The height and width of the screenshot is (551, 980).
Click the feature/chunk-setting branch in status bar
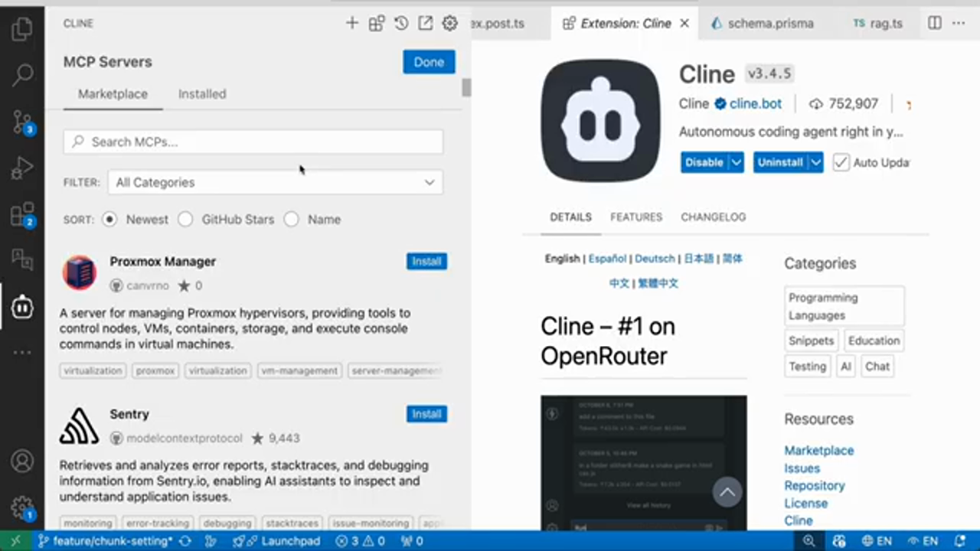click(105, 541)
